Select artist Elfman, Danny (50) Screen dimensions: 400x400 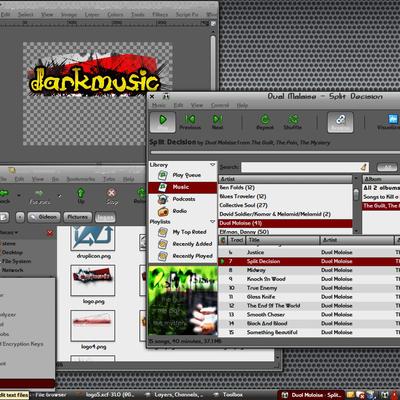pos(285,231)
